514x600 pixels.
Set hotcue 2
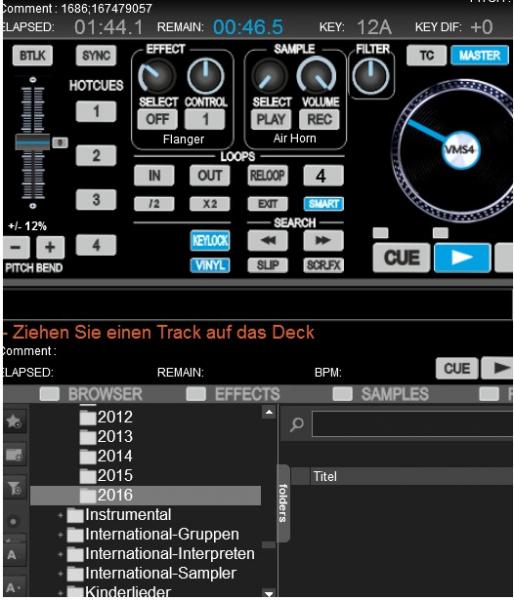point(96,155)
